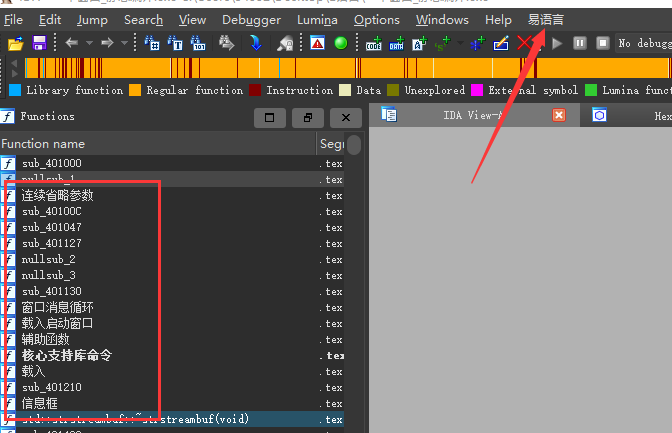This screenshot has width=672, height=433.
Task: Open the Options menu
Action: pyautogui.click(x=376, y=20)
